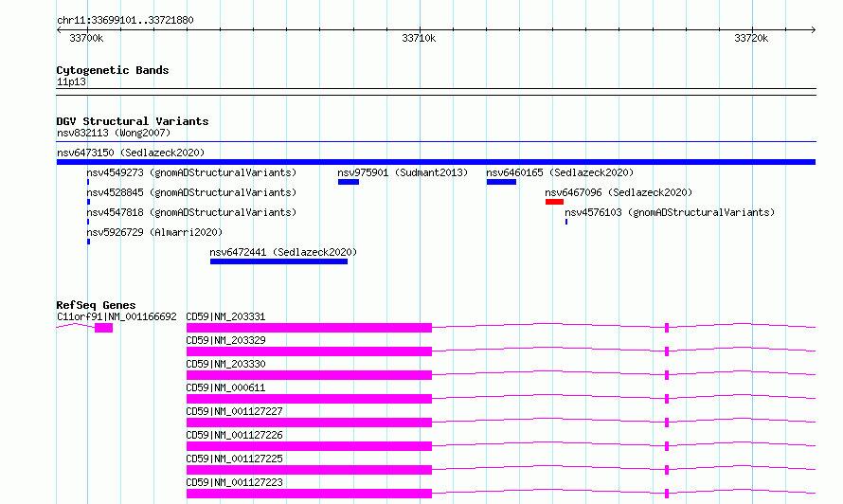The height and width of the screenshot is (504, 843).
Task: Click the C11orf91 magenta exon block
Action: (104, 328)
